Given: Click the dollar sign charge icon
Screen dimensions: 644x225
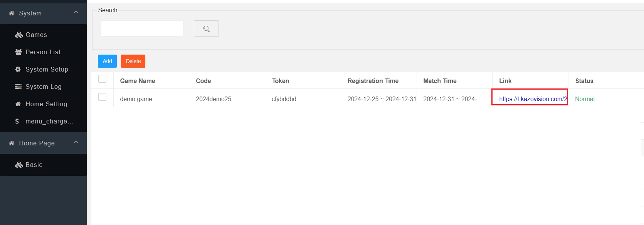Looking at the screenshot, I should click(17, 121).
